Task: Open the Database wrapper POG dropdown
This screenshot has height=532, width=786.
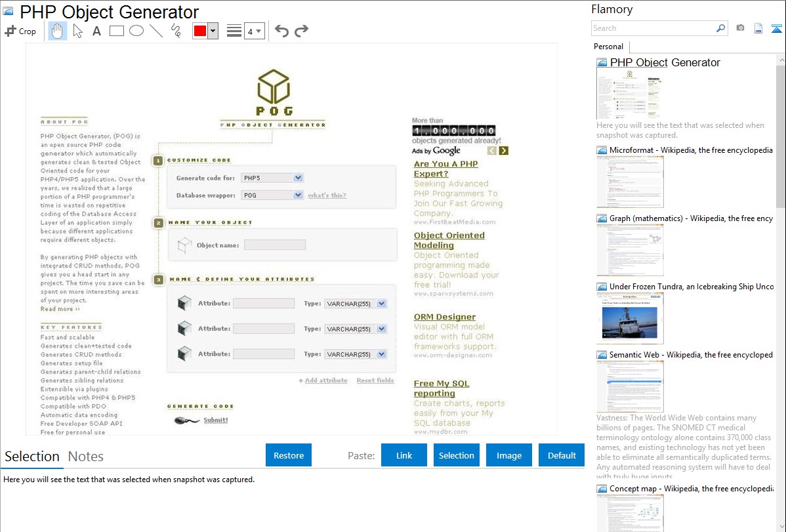Action: click(272, 195)
